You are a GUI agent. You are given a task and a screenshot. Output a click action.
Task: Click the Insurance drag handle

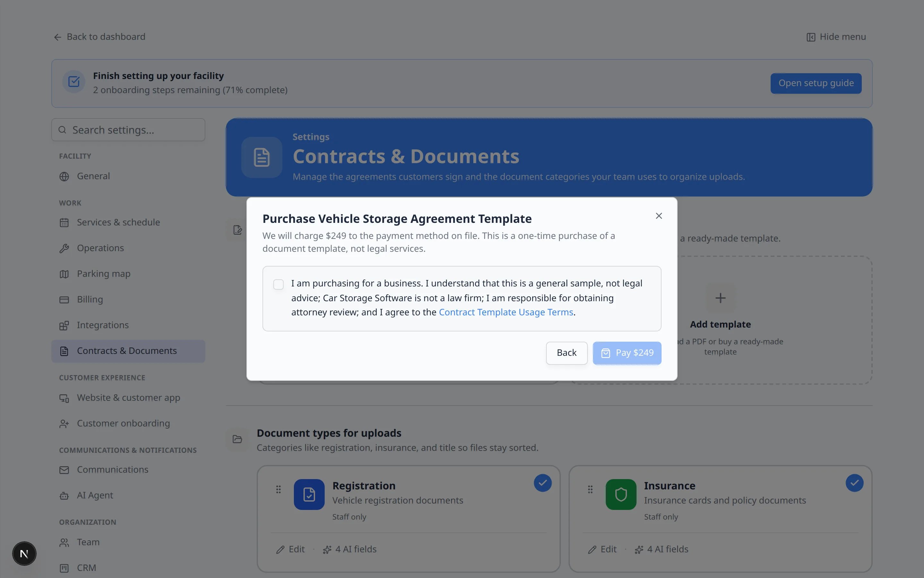[x=590, y=490]
